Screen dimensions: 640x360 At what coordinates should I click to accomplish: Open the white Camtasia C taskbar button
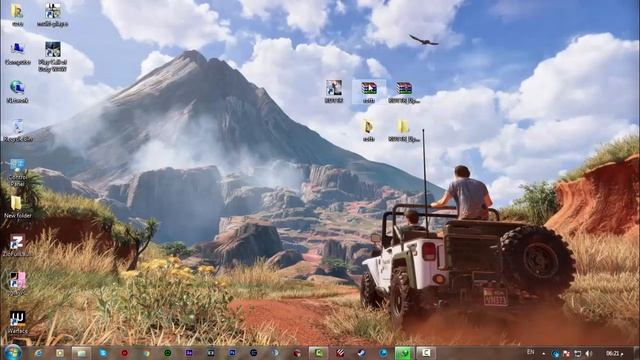pyautogui.click(x=426, y=353)
